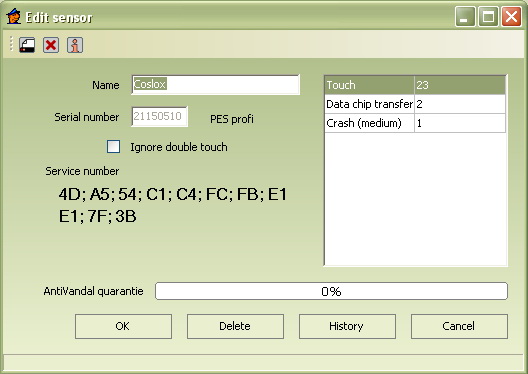Minimize the Edit sensor window
This screenshot has width=528, height=374.
point(465,16)
